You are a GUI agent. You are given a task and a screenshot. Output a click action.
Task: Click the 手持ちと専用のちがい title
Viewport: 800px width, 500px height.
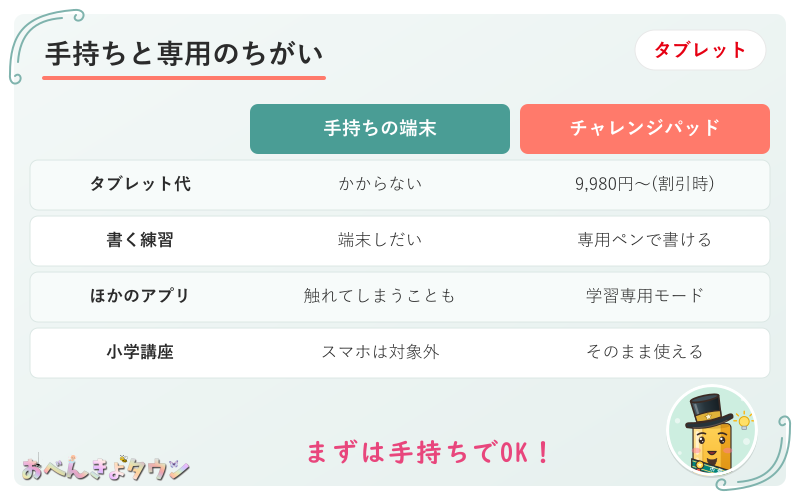(184, 54)
